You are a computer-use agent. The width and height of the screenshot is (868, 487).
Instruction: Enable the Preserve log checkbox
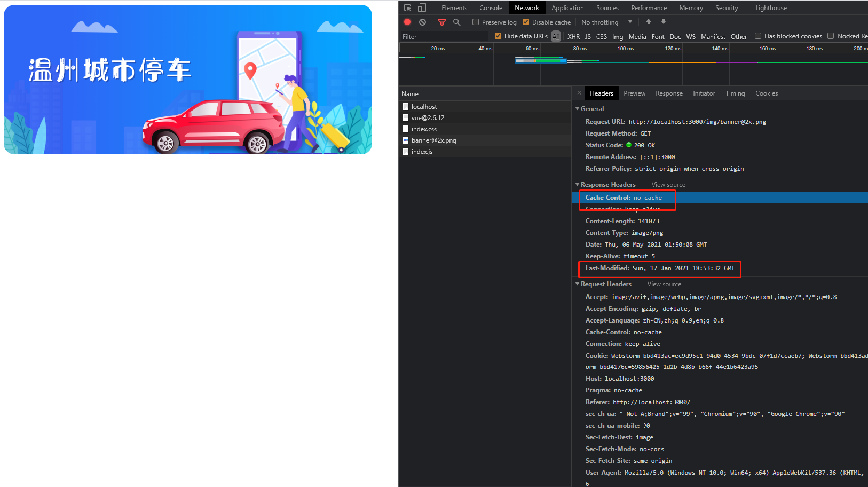(476, 22)
